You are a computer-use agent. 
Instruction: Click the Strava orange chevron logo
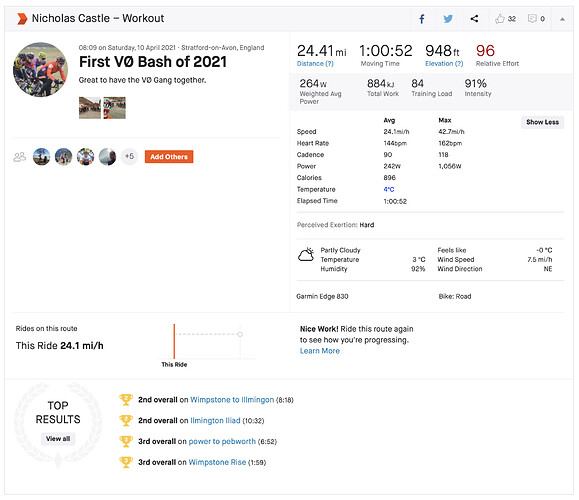point(22,18)
